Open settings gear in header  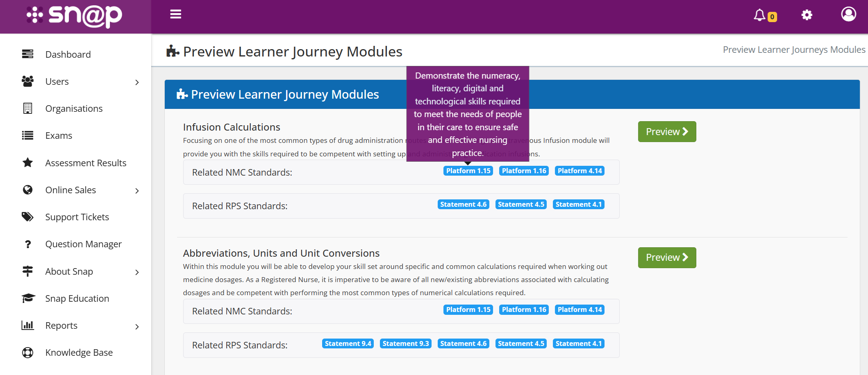pos(807,15)
